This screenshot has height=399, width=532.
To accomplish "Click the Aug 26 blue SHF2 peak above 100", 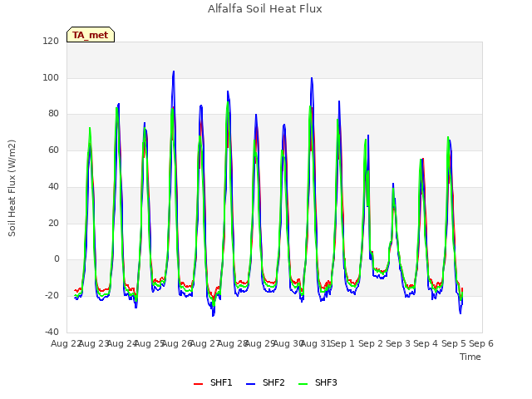I will click(174, 71).
